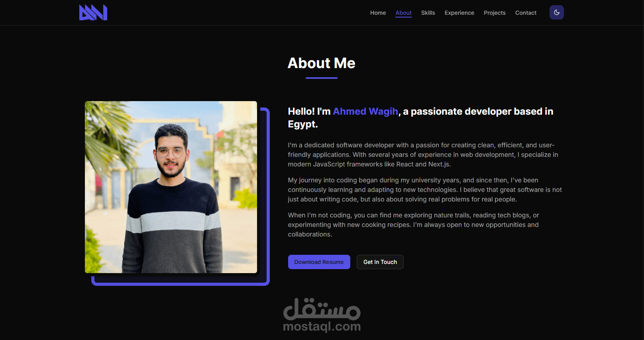The height and width of the screenshot is (340, 644).
Task: Click the Get In Touch button
Action: 380,262
